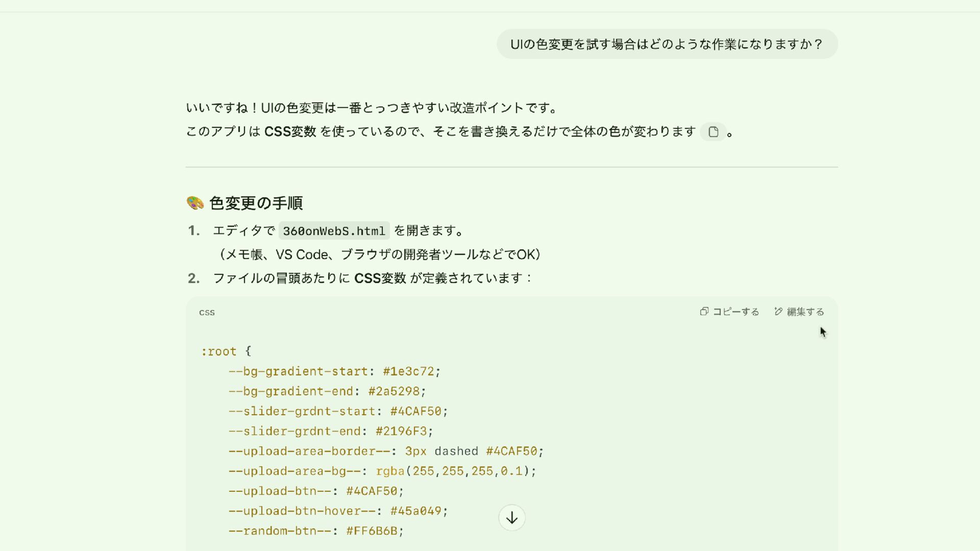Click the palette emoji in the heading
This screenshot has height=551, width=980.
(x=195, y=203)
